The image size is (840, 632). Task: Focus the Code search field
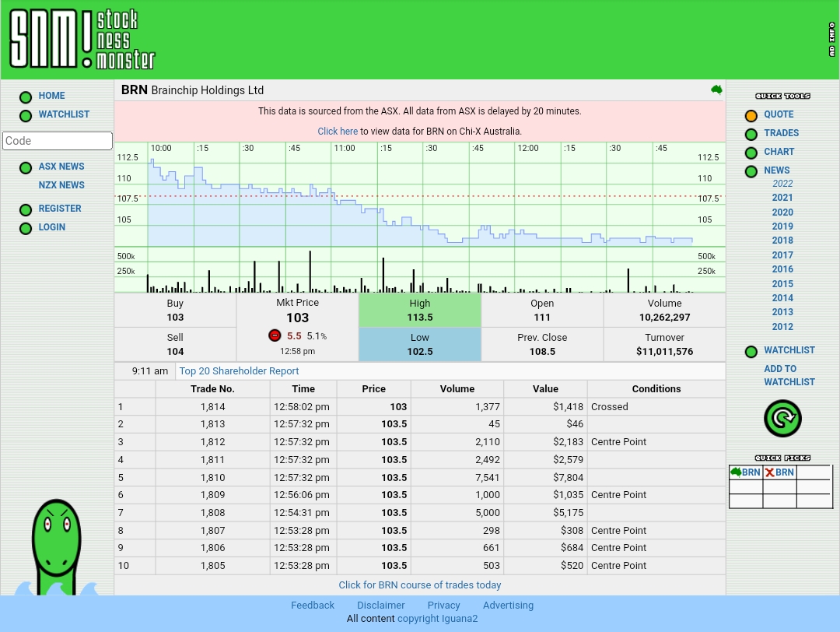tap(58, 140)
